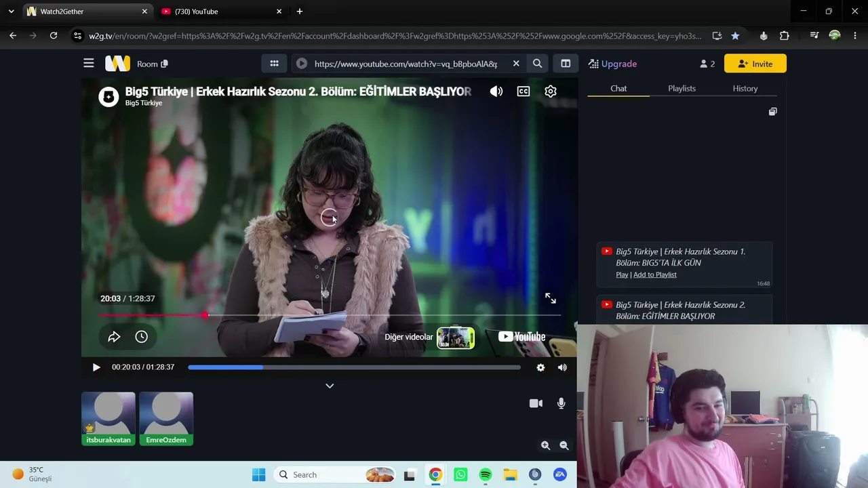Open the Chrome profile avatar

(x=835, y=36)
